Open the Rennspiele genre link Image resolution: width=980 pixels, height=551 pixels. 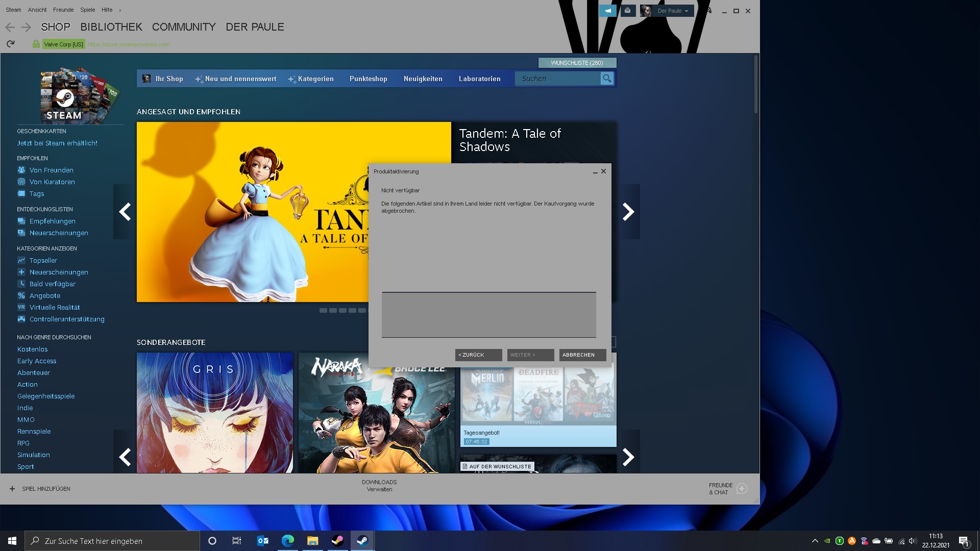pos(34,432)
